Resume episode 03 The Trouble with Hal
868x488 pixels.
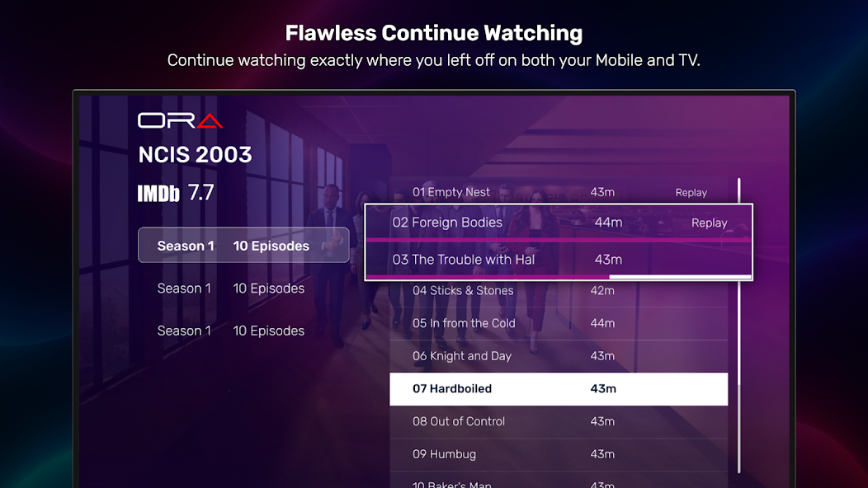point(464,260)
